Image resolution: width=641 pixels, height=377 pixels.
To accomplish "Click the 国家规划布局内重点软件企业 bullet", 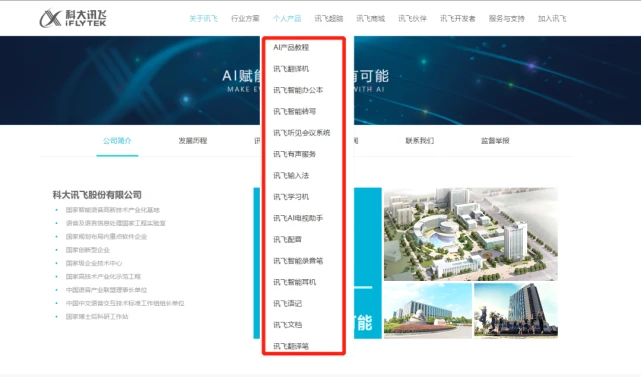I will coord(106,236).
